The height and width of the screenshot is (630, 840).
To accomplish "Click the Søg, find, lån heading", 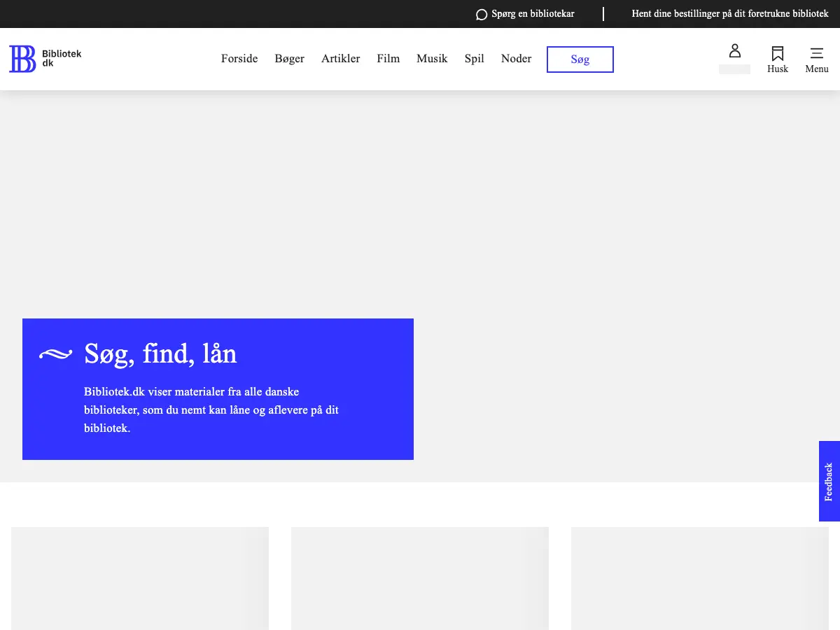I will click(x=160, y=353).
